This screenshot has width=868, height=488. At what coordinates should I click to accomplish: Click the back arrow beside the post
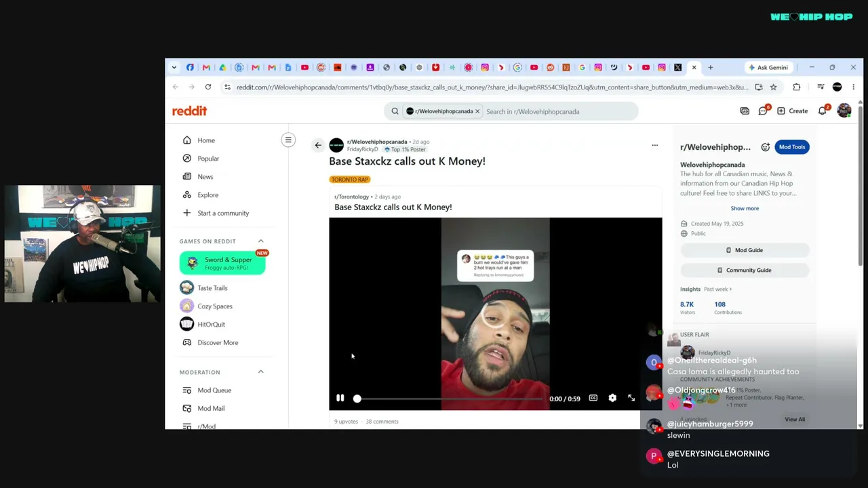pyautogui.click(x=318, y=145)
